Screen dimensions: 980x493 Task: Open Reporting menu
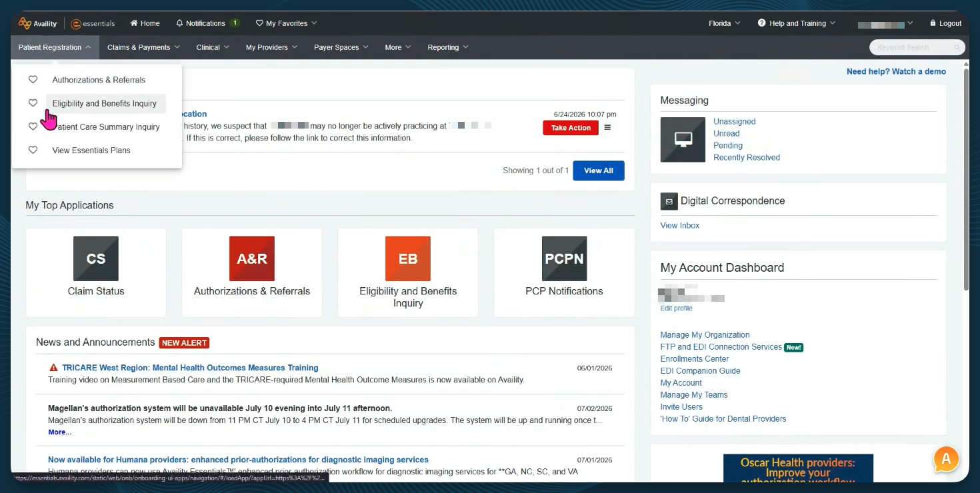pyautogui.click(x=448, y=47)
